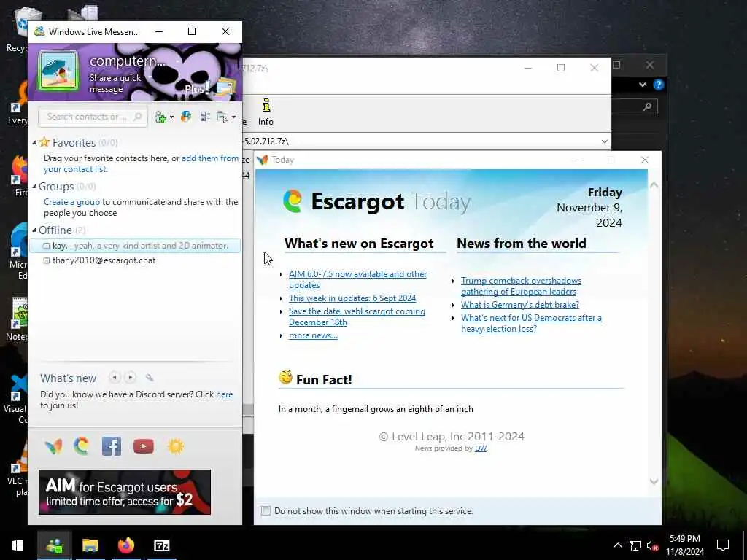
Task: Click the colorful butterfly toolbar icon in Messenger
Action: click(x=186, y=117)
